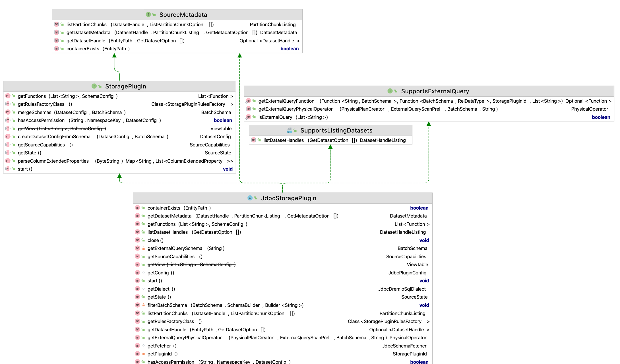620x364 pixels.
Task: Click the getRulesFactoryClass method in JdbcStoragePlugin
Action: [282, 321]
